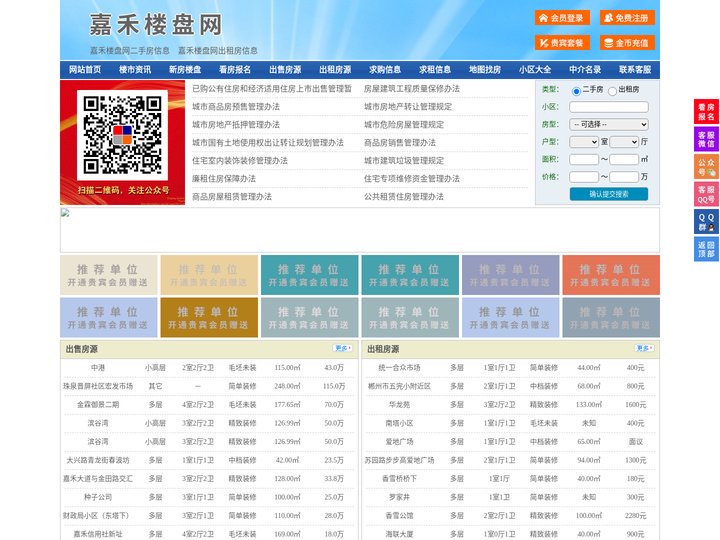Click the minimum 价格 input field
The image size is (720, 540).
pos(584,177)
